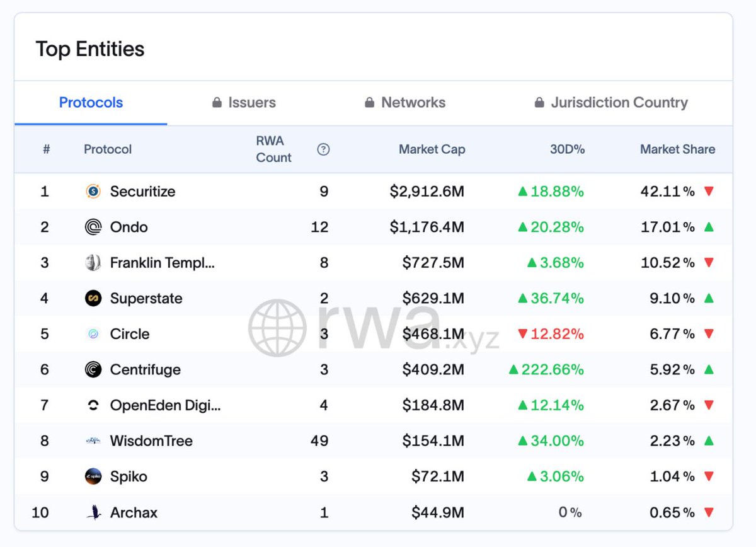The width and height of the screenshot is (756, 547).
Task: Click the Circle protocol logo icon
Action: pyautogui.click(x=93, y=334)
